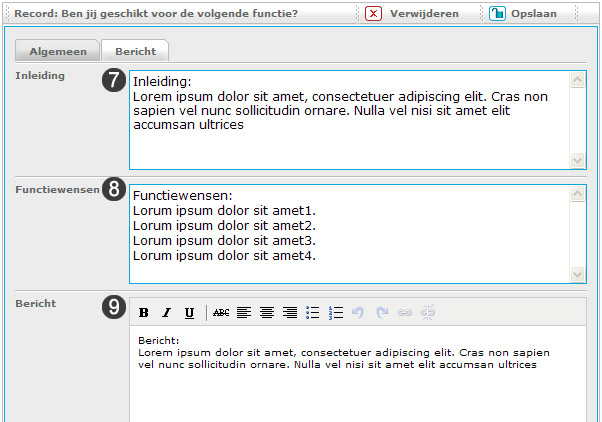Center align text in Bericht editor

click(267, 313)
